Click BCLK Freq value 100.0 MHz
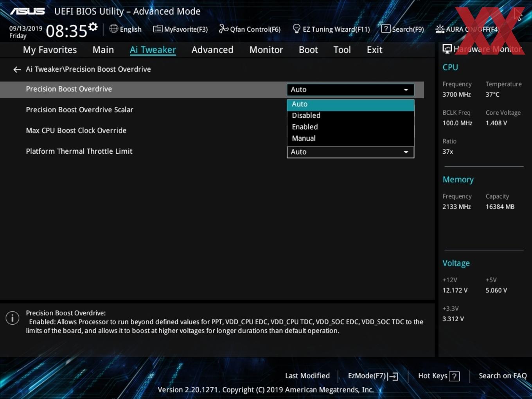532x399 pixels. pyautogui.click(x=457, y=123)
